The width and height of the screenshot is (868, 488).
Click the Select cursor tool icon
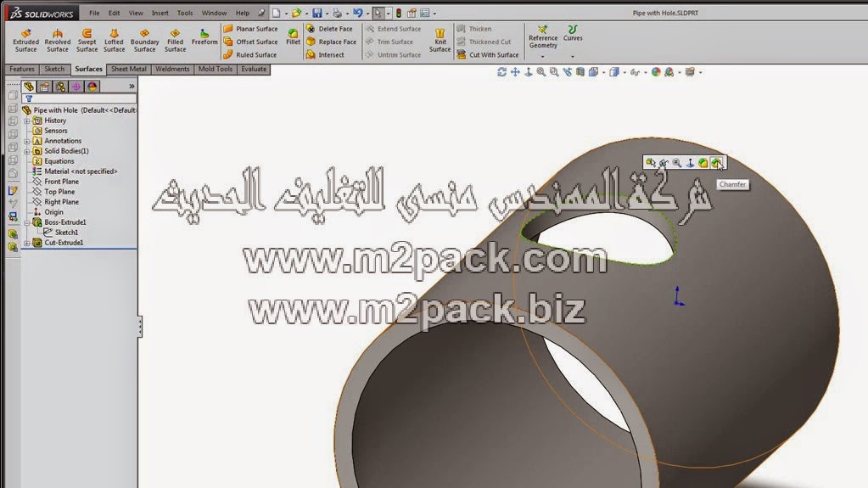click(x=378, y=13)
